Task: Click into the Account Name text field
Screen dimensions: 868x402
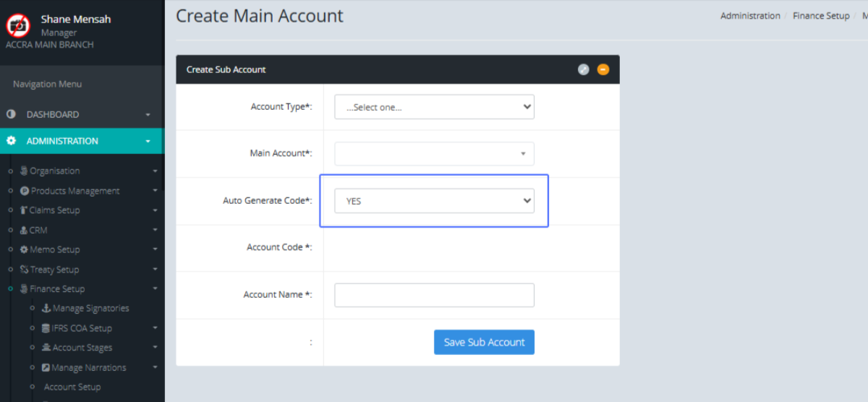Action: coord(434,295)
